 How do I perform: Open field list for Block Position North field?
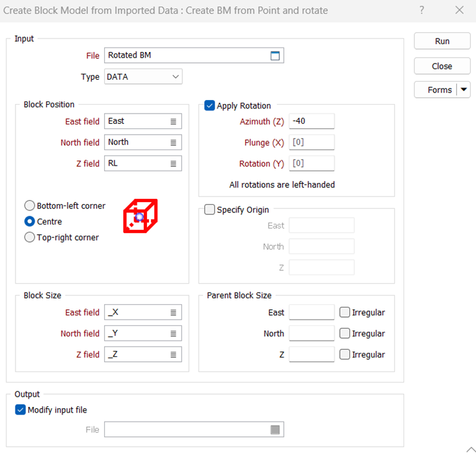point(173,142)
